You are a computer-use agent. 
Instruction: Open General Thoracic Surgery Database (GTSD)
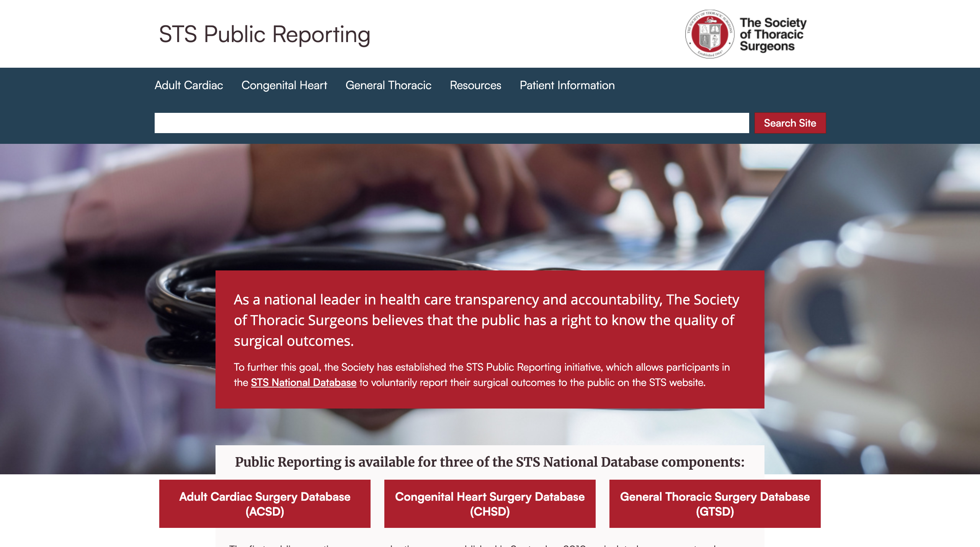[715, 503]
